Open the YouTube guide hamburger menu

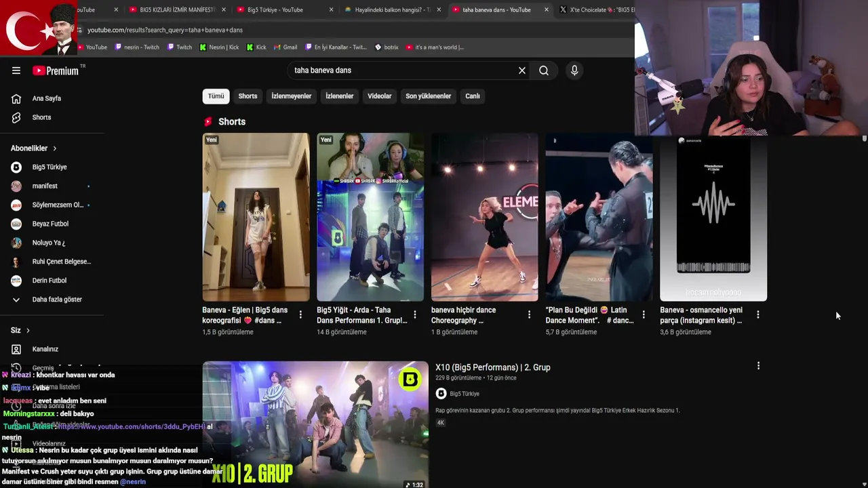pos(16,70)
